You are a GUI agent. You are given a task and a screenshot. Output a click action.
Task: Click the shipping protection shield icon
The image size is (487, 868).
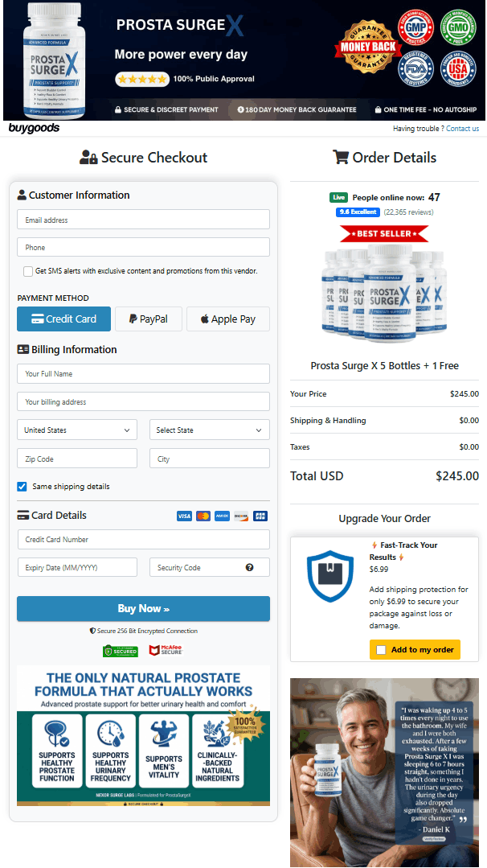click(330, 576)
